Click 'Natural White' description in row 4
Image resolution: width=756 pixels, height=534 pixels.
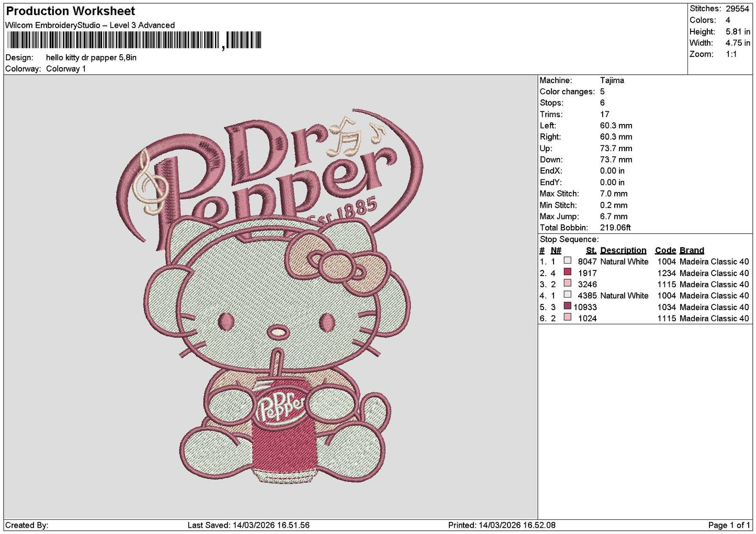pos(624,296)
